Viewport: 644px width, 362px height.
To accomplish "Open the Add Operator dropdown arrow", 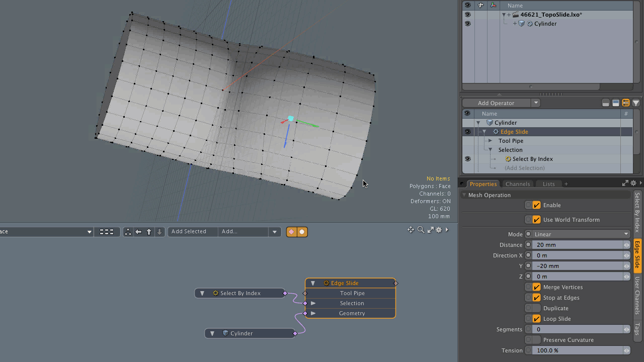I will pyautogui.click(x=536, y=103).
